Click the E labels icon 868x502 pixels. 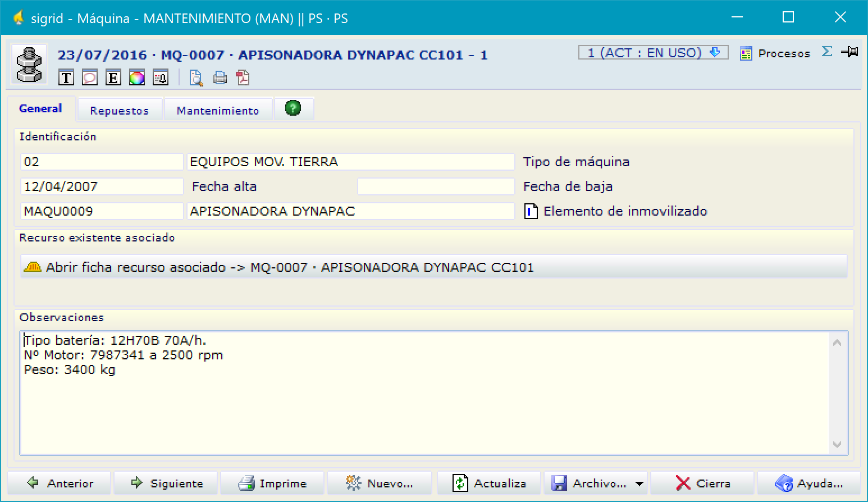click(113, 77)
